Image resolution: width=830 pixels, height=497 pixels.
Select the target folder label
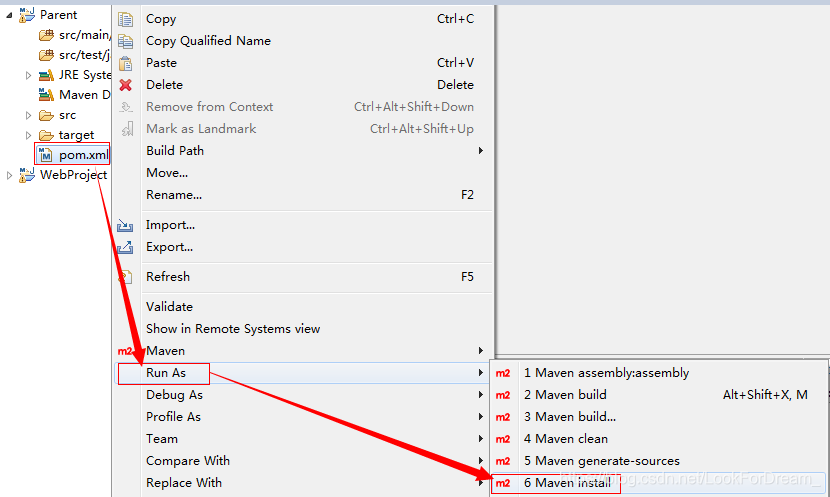point(76,135)
